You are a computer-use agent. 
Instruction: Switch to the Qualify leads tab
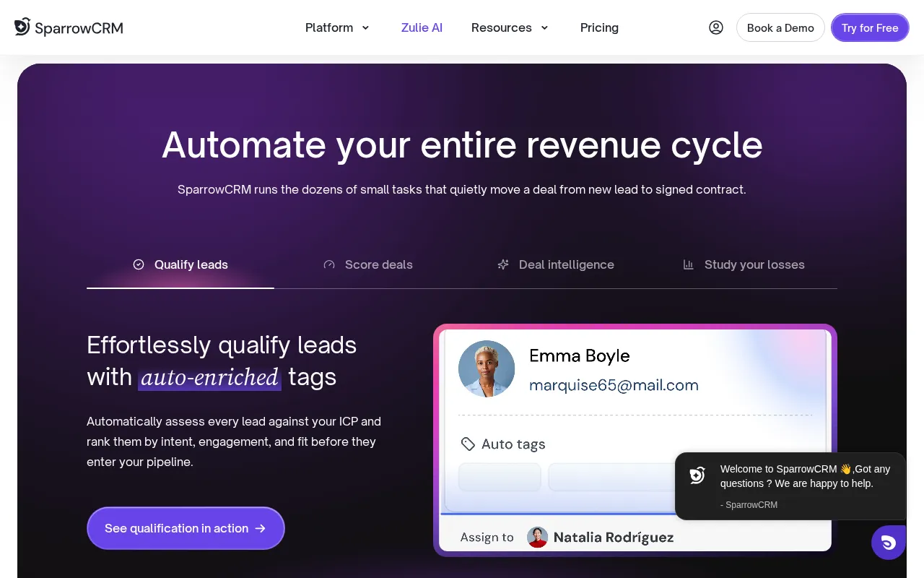180,264
